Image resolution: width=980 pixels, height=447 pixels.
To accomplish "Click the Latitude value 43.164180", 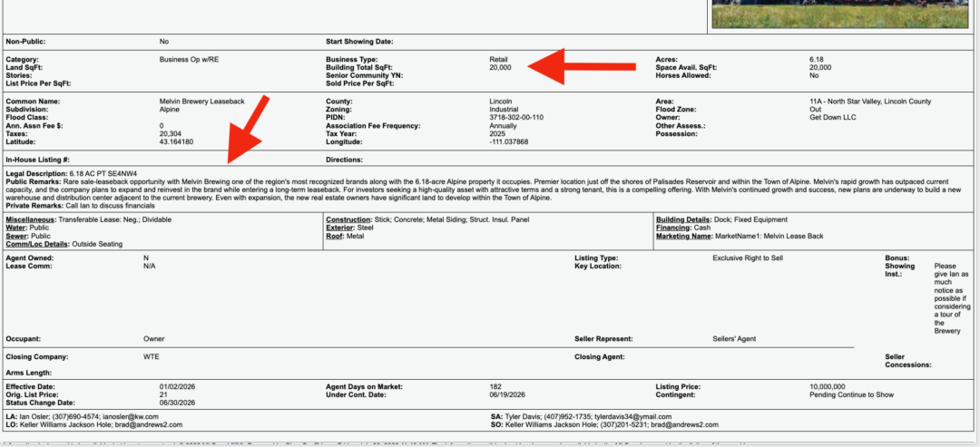I will (176, 141).
